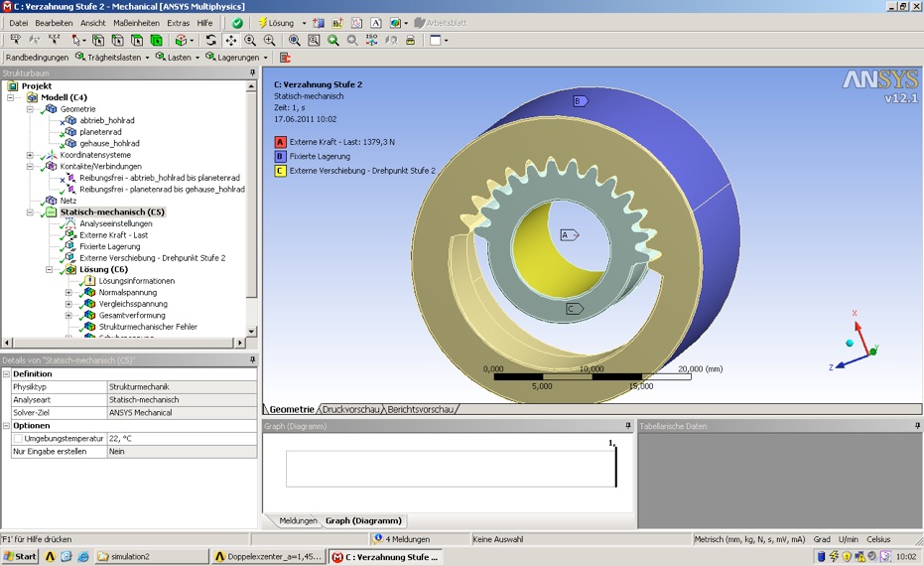Switch to the Meldungen tab
The width and height of the screenshot is (924, 566).
point(298,521)
